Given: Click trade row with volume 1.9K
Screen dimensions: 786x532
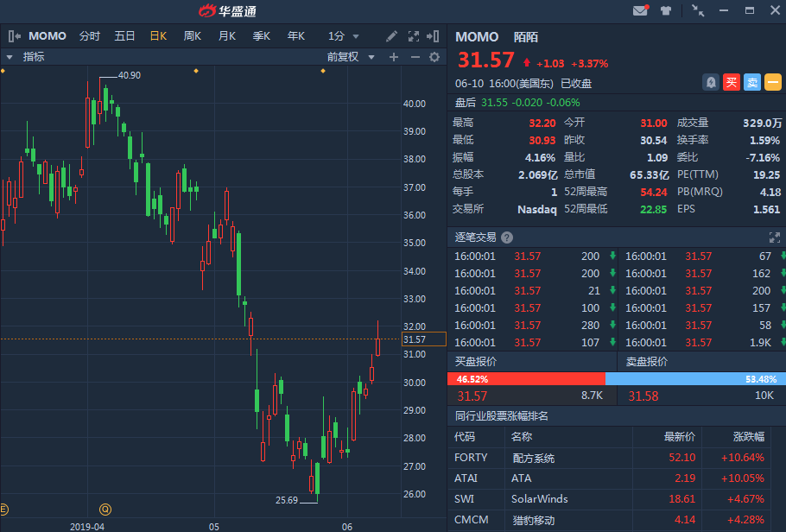Looking at the screenshot, I should tap(701, 343).
